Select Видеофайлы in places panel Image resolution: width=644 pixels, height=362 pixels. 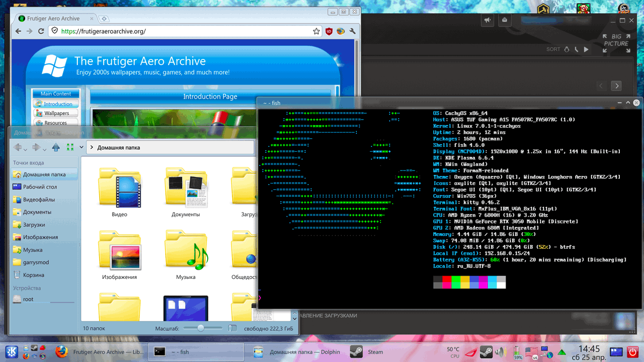[45, 200]
